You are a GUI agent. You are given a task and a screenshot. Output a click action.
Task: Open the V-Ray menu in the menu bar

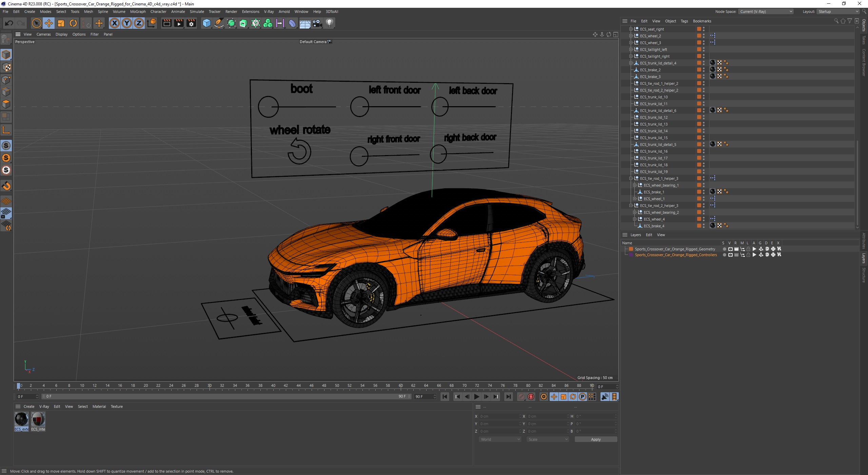click(x=269, y=12)
